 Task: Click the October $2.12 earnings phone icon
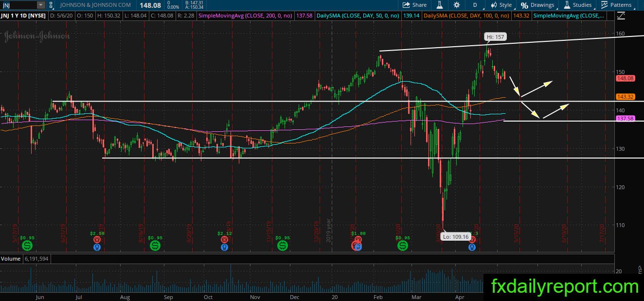click(224, 240)
